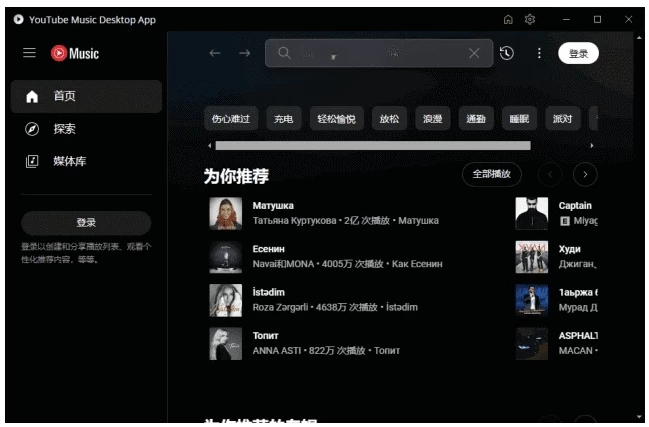Select the 睡眠 mood chip
Viewport: 649px width, 427px height.
coord(518,119)
